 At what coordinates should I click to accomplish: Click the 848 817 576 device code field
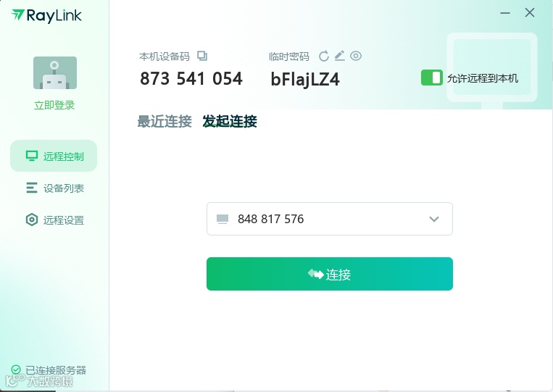click(x=329, y=219)
